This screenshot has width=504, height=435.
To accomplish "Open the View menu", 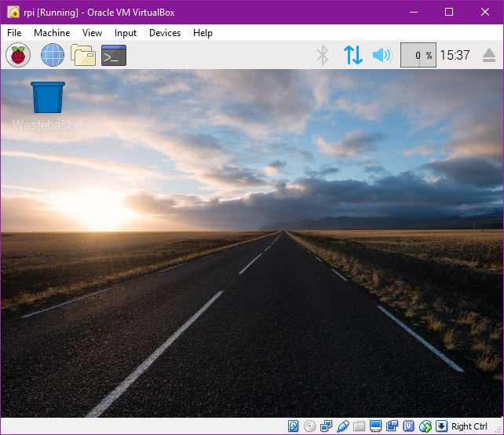I will tap(93, 33).
